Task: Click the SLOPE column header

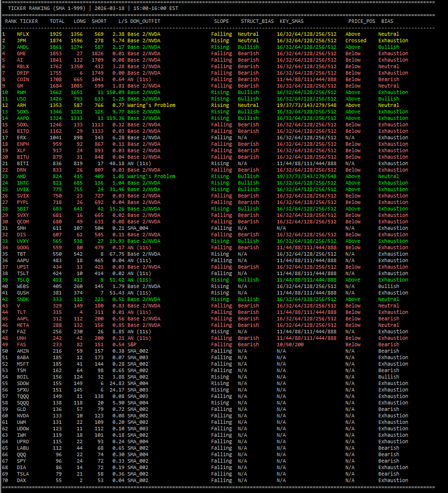Action: 222,21
